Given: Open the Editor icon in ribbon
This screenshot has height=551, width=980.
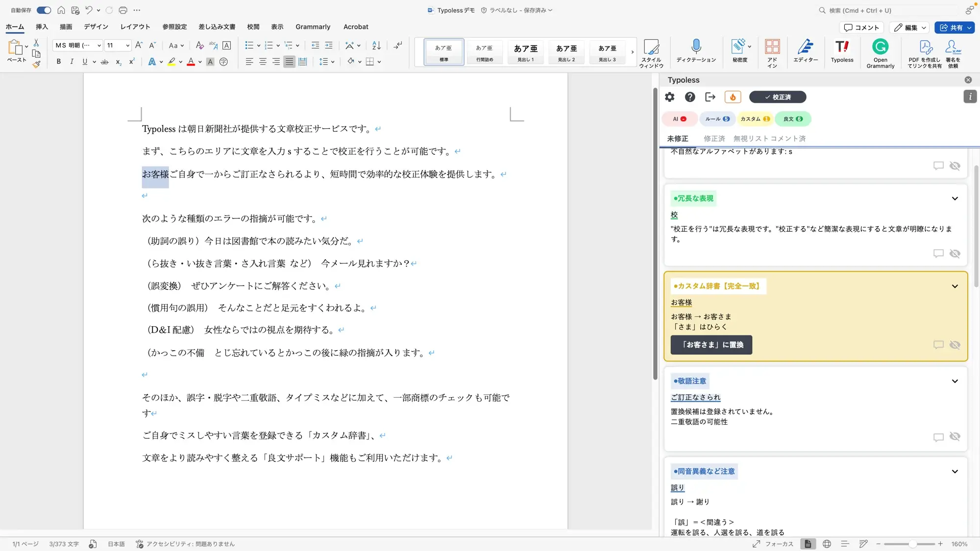Looking at the screenshot, I should point(805,51).
